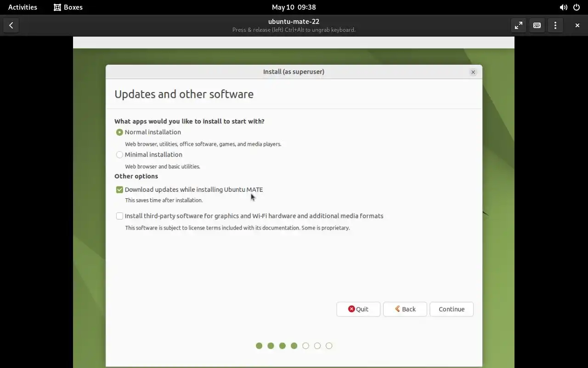Image resolution: width=588 pixels, height=368 pixels.
Task: Select Normal installation radio button
Action: click(x=119, y=132)
